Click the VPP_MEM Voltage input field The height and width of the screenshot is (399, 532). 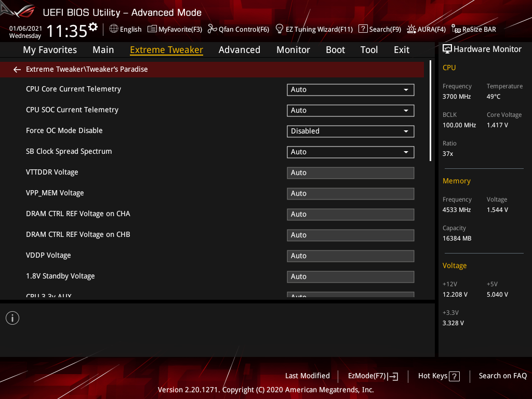point(351,193)
